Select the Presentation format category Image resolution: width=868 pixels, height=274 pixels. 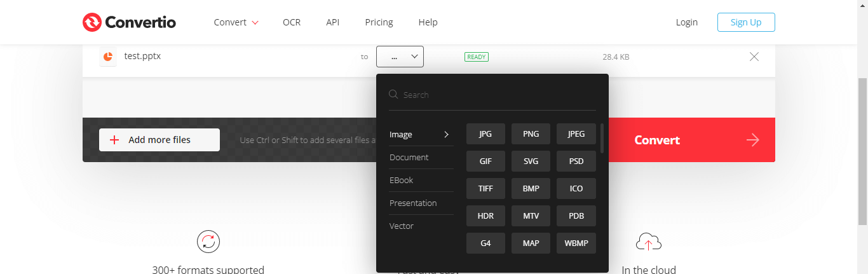click(413, 203)
